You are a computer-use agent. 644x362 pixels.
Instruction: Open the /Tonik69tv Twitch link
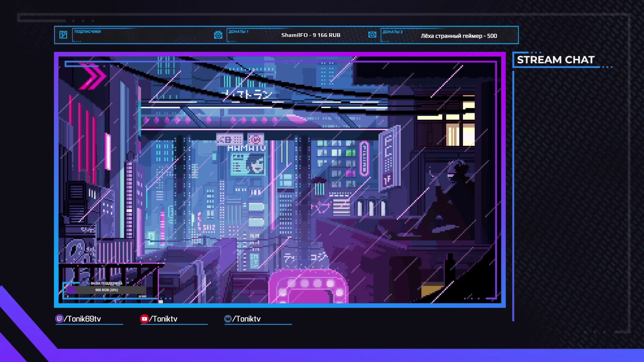pyautogui.click(x=83, y=319)
